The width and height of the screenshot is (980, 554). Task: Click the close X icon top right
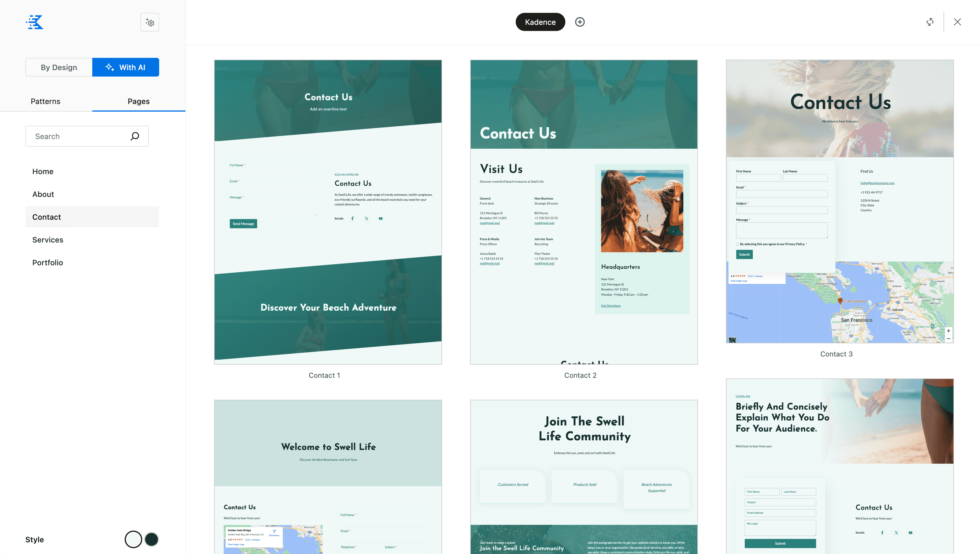click(x=958, y=22)
